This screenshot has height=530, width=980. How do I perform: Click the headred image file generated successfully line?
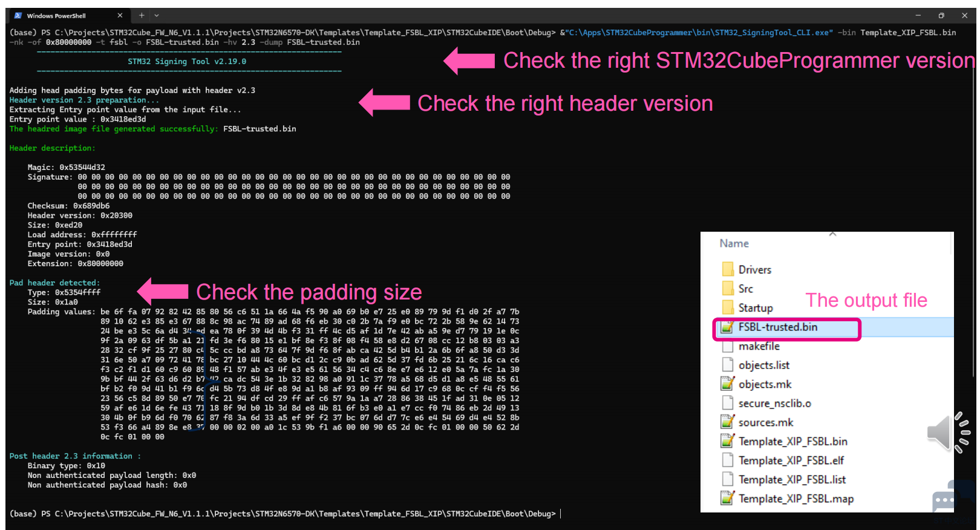152,129
